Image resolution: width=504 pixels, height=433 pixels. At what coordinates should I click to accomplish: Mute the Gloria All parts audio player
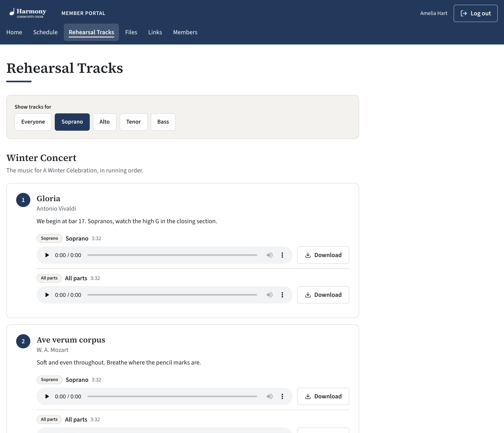(270, 295)
